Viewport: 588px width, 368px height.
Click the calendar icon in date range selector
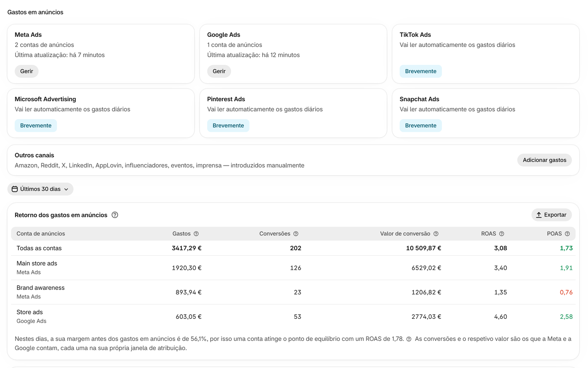(15, 189)
